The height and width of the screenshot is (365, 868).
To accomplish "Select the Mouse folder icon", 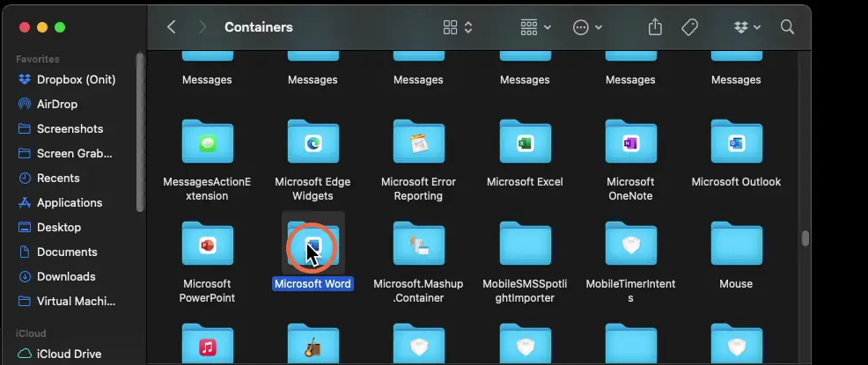I will pos(736,244).
